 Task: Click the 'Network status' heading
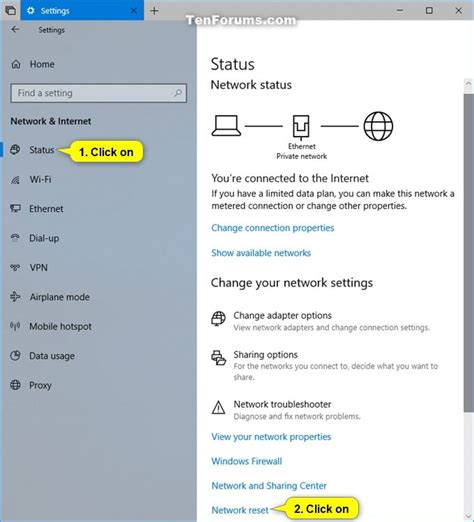(x=251, y=85)
